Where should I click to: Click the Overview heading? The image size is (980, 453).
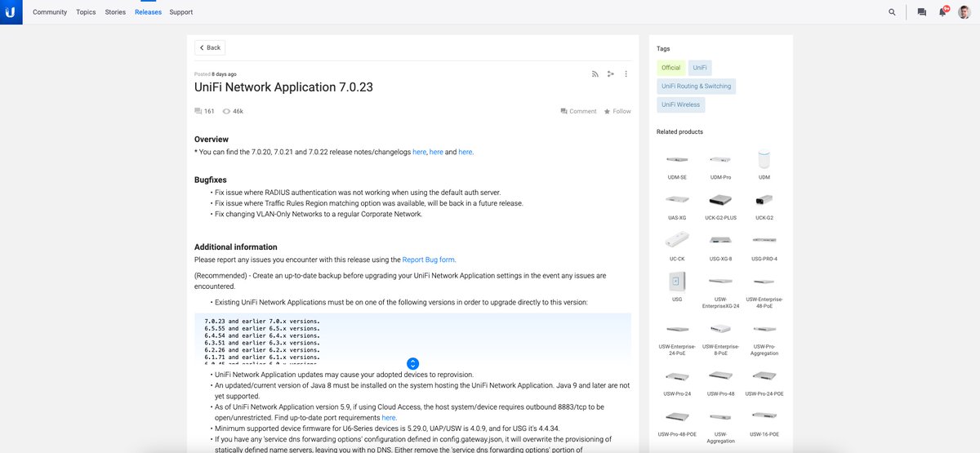(x=212, y=140)
